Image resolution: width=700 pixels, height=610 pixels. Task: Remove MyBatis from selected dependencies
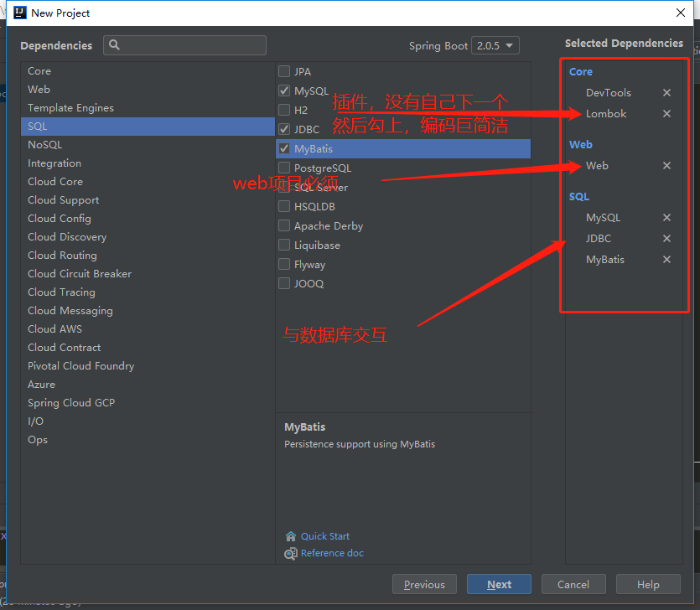coord(666,259)
